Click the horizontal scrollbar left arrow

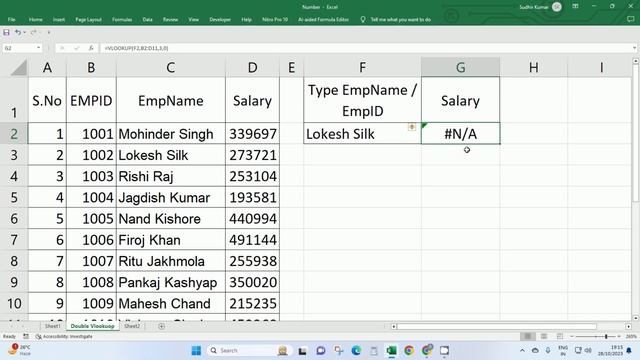pyautogui.click(x=394, y=326)
